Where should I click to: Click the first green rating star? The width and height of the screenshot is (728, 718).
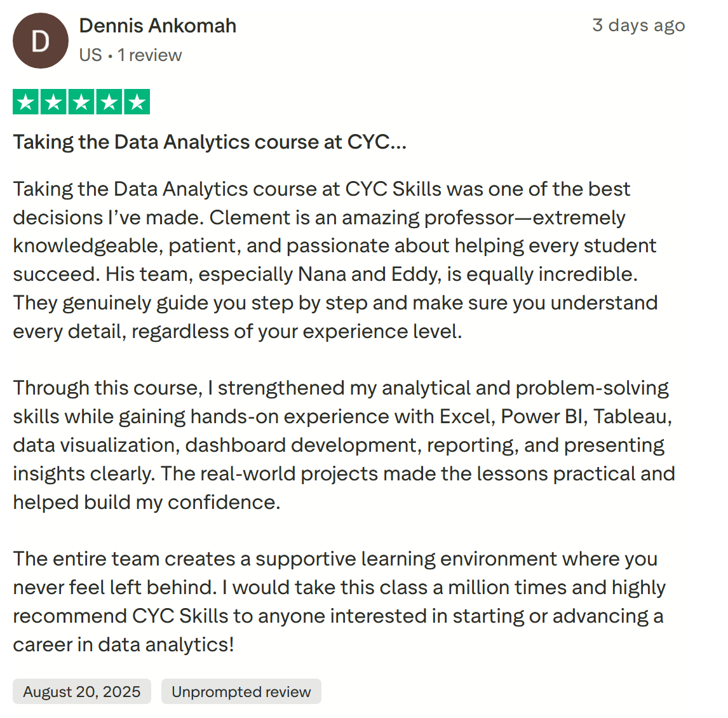(x=26, y=102)
